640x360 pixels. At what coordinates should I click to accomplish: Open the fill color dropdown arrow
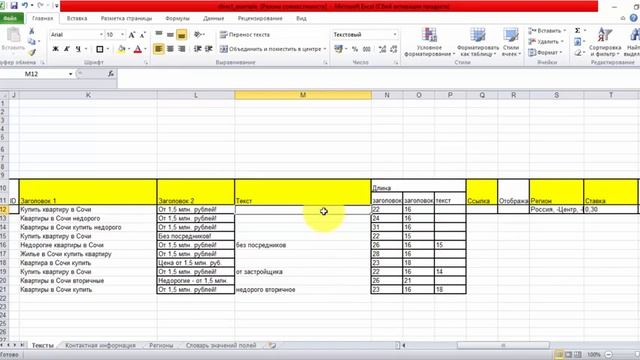tap(128, 49)
